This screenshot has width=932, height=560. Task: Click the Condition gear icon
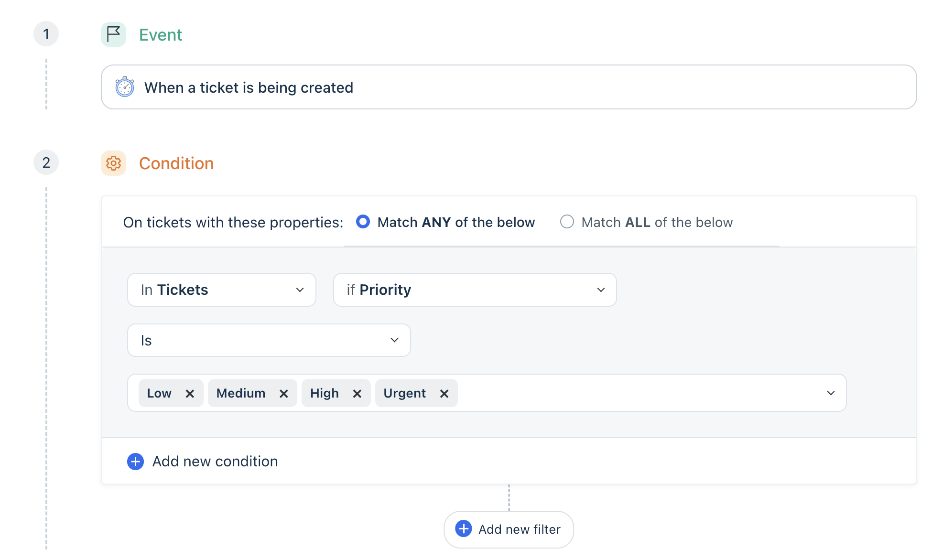tap(113, 163)
